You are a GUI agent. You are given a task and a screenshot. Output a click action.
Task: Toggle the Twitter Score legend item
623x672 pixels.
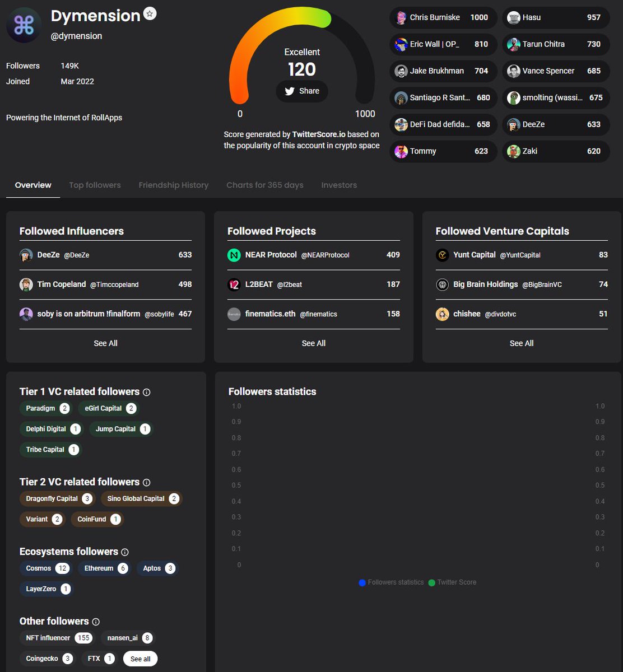pos(452,582)
